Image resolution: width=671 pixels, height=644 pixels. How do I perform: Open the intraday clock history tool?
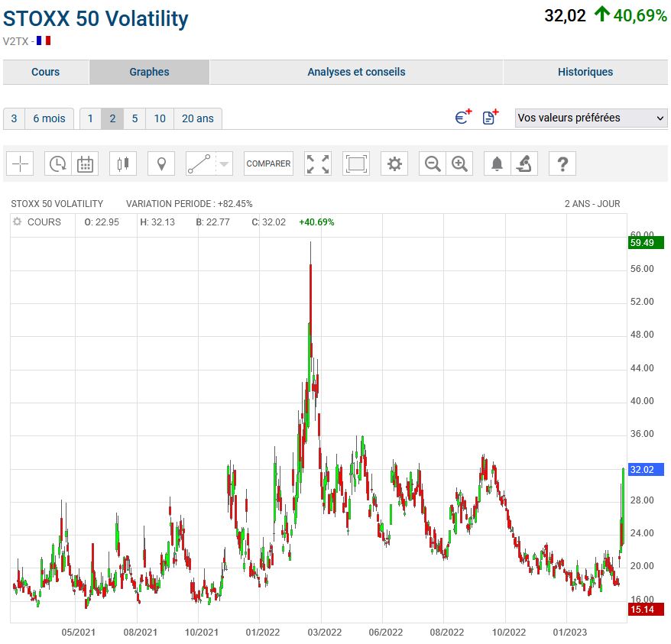coord(58,163)
